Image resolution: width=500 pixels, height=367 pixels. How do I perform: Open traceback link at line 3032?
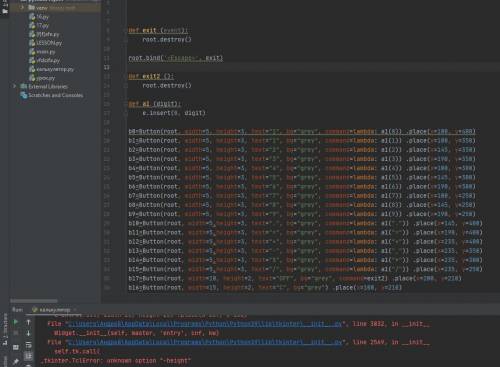(205, 324)
